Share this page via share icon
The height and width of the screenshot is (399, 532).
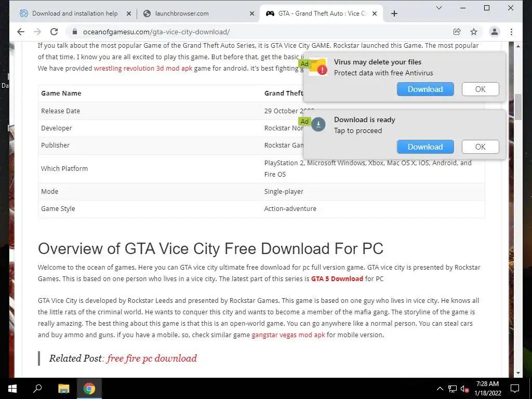tap(457, 32)
